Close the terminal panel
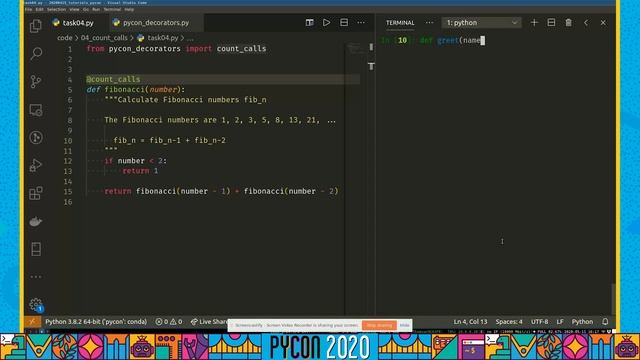 [x=603, y=22]
